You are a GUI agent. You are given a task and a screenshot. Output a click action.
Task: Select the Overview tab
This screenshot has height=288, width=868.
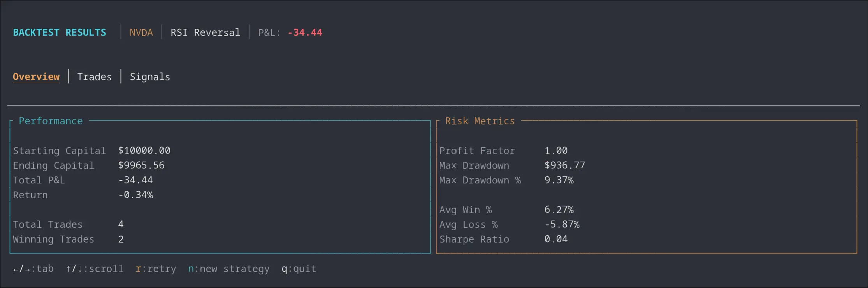click(36, 77)
